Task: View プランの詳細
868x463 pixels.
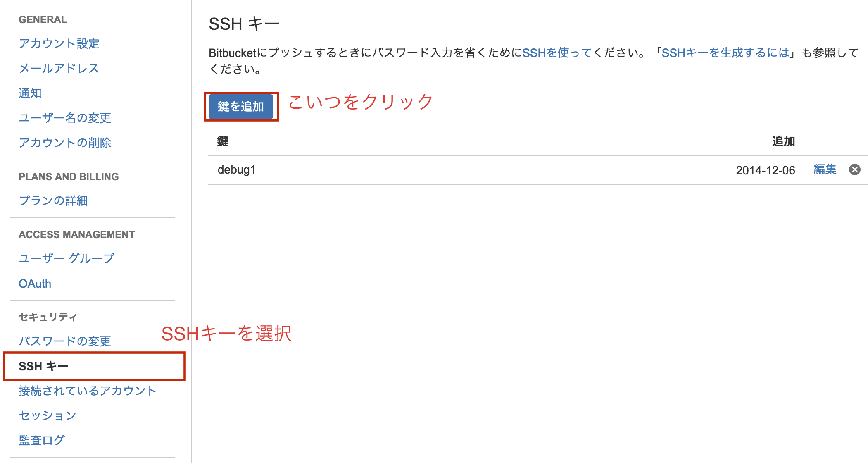Action: point(53,200)
